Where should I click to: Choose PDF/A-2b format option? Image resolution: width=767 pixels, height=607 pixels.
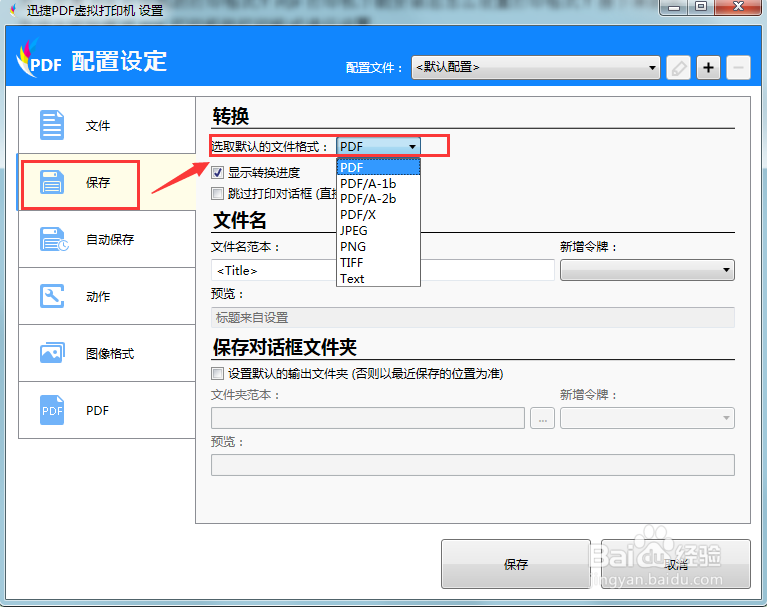coord(378,199)
